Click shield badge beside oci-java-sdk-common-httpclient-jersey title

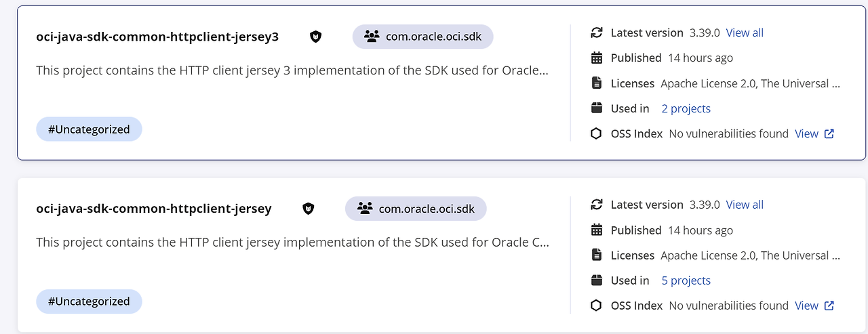[309, 209]
